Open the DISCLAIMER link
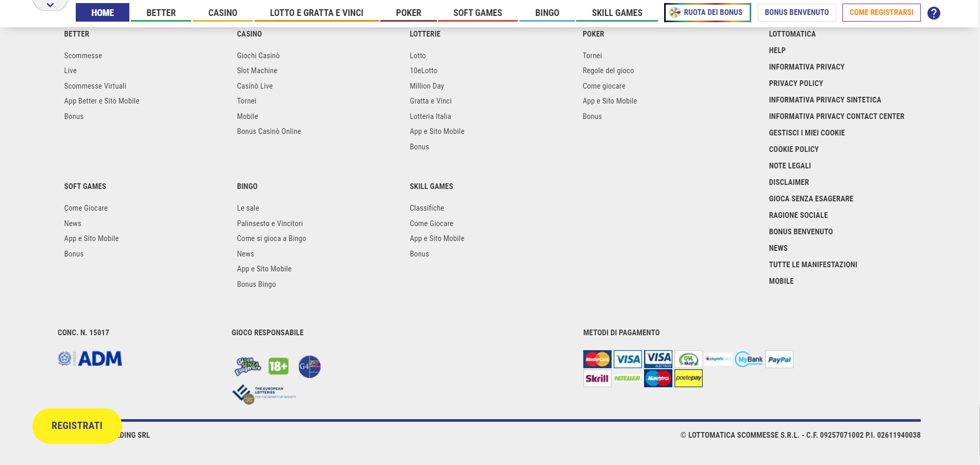Viewport: 980px width, 465px height. (x=789, y=182)
